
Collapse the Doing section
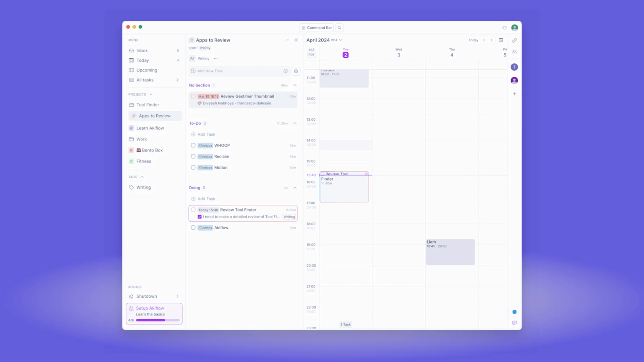(295, 188)
